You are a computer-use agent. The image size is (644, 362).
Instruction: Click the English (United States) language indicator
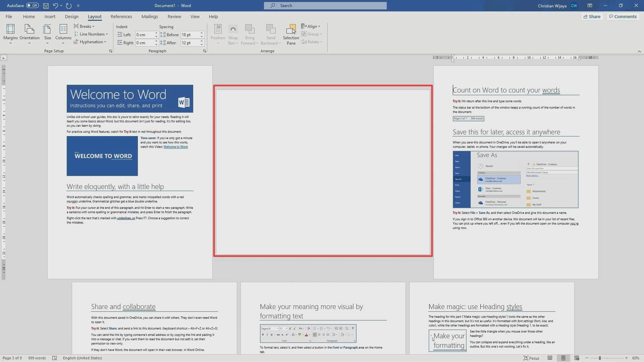pos(83,358)
